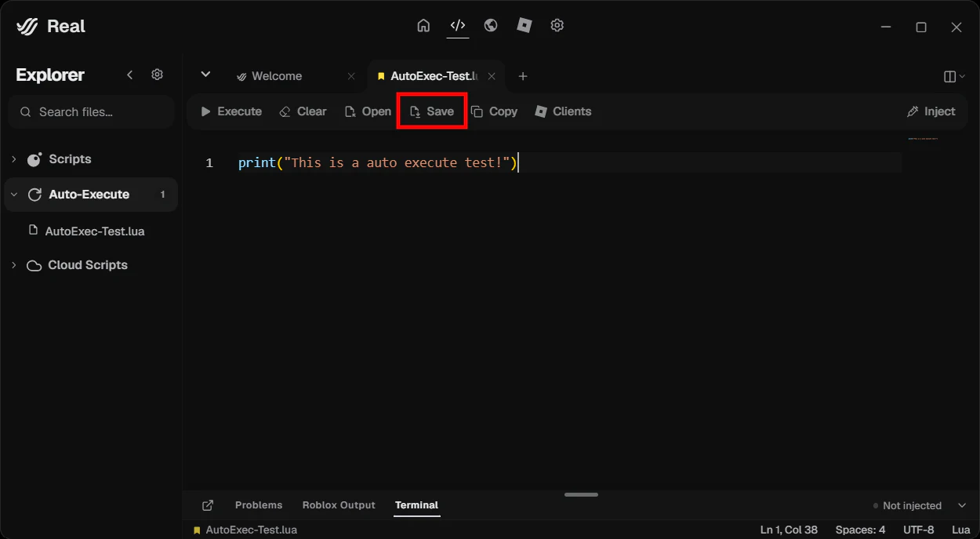The width and height of the screenshot is (980, 539).
Task: Click the Ln 1, Col 38 indicator
Action: (789, 530)
